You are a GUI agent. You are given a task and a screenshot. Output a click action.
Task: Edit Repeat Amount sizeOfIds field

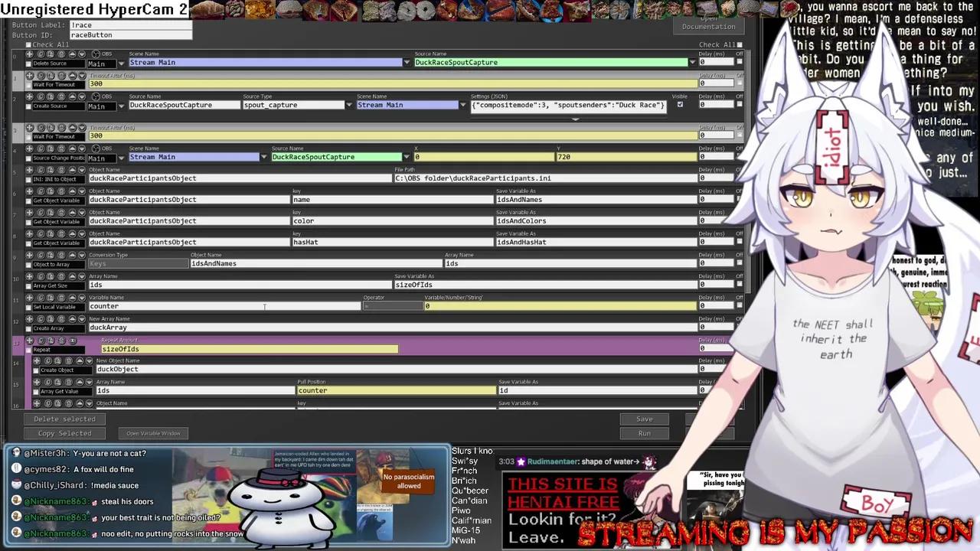(250, 349)
